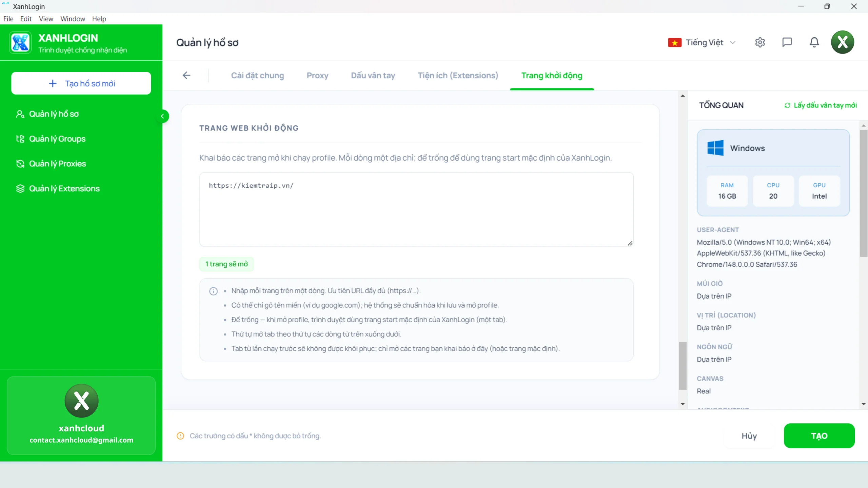868x488 pixels.
Task: Click the info icon in the hints box
Action: pyautogui.click(x=213, y=291)
